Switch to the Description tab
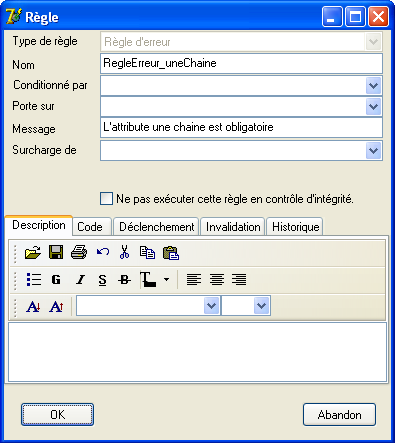 click(39, 225)
